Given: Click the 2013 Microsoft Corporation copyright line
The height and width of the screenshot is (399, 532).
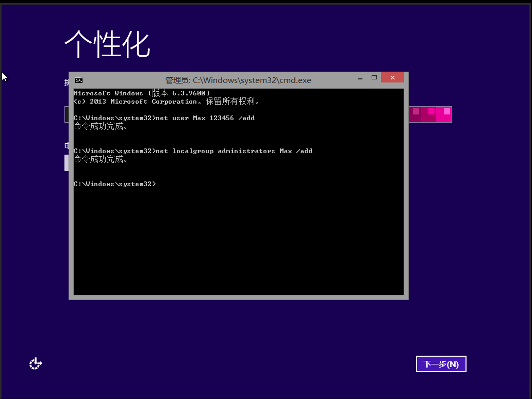Looking at the screenshot, I should coord(167,102).
